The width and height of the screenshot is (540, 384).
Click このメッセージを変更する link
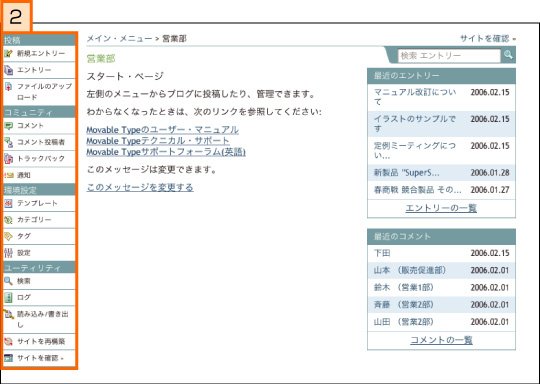click(140, 187)
